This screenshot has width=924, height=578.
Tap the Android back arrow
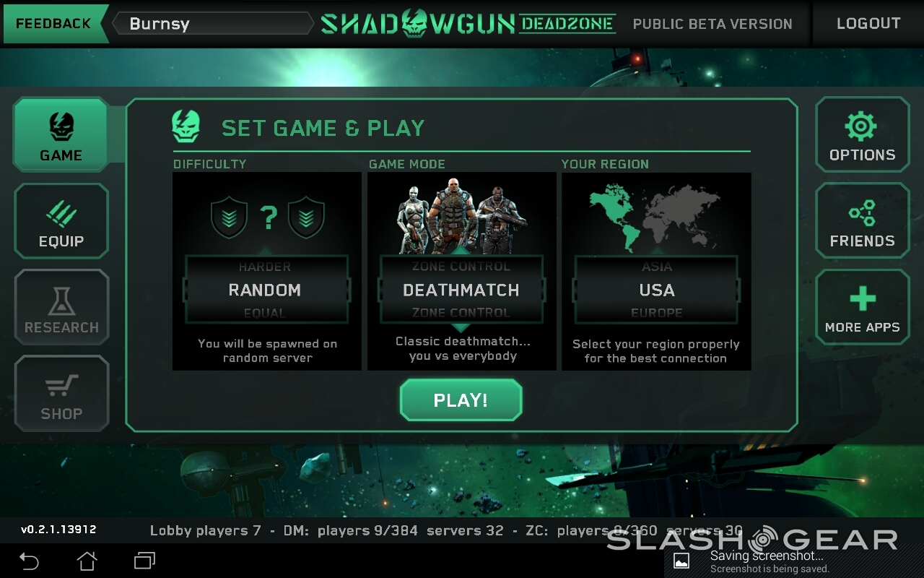point(29,560)
